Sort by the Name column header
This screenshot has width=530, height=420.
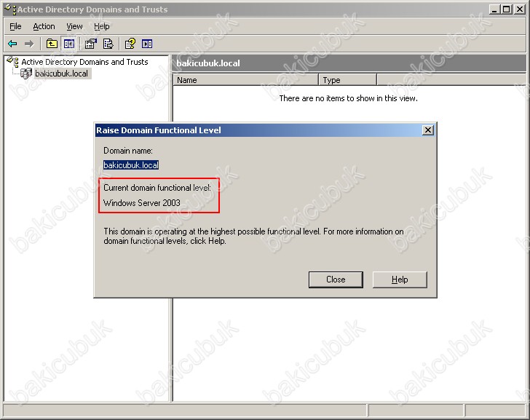(246, 80)
